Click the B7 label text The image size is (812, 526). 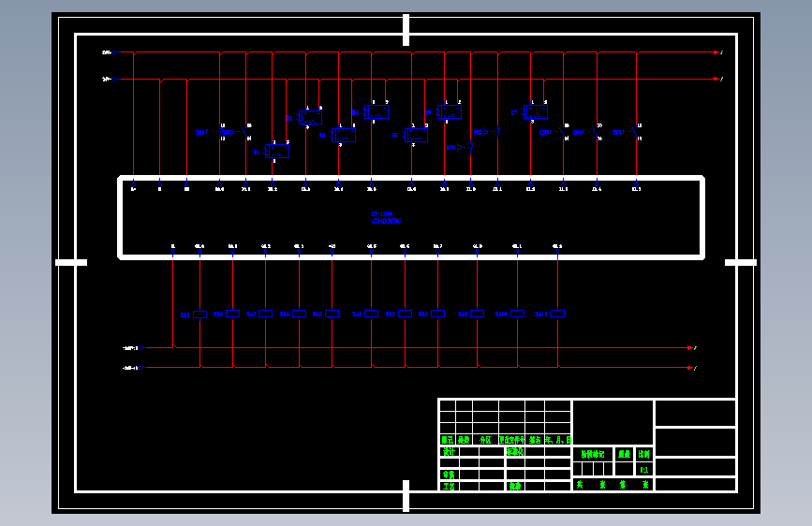(x=514, y=112)
